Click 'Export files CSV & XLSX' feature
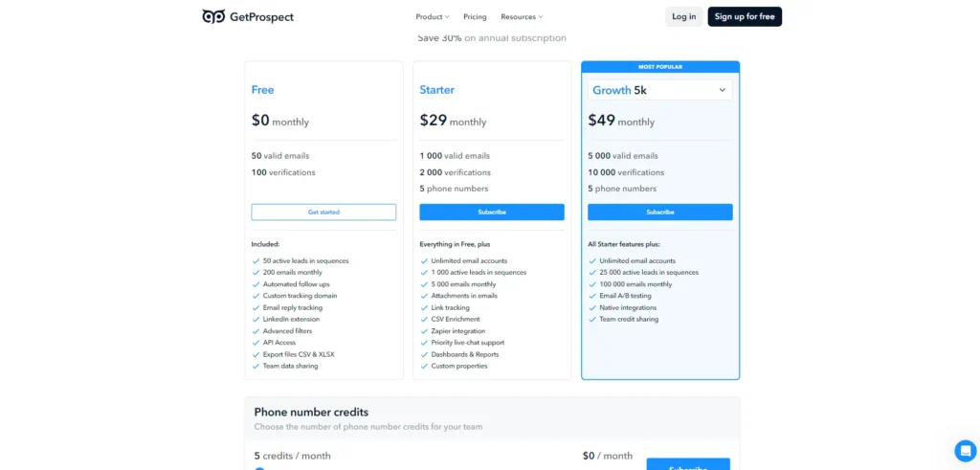980x470 pixels. click(x=299, y=354)
